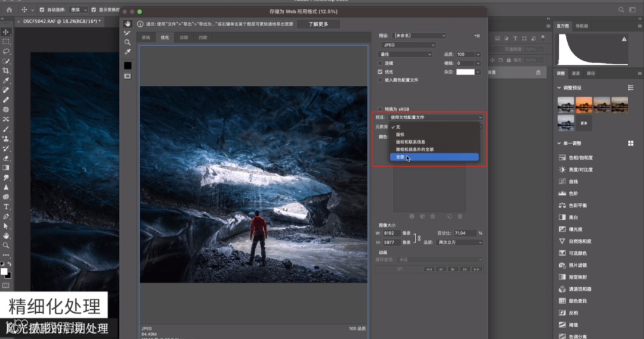The width and height of the screenshot is (644, 339).
Task: Open the 图层 auto-select dropdown in options bar
Action: (79, 10)
